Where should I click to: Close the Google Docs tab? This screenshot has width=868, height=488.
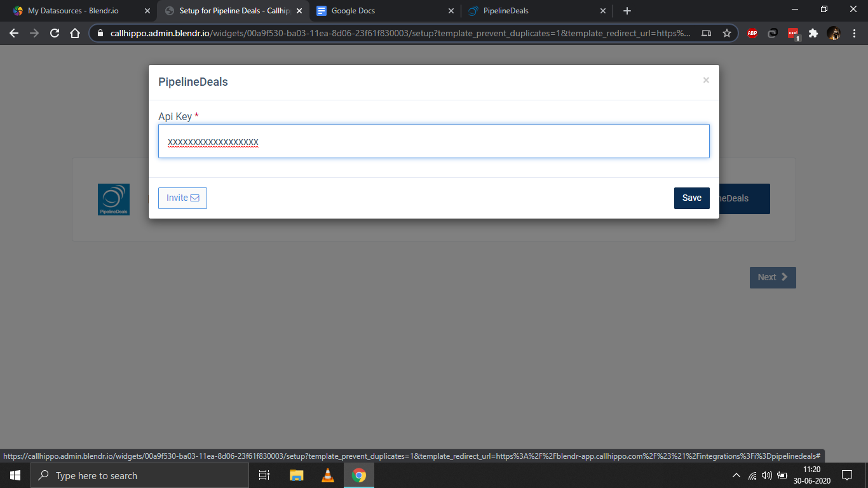pyautogui.click(x=451, y=11)
